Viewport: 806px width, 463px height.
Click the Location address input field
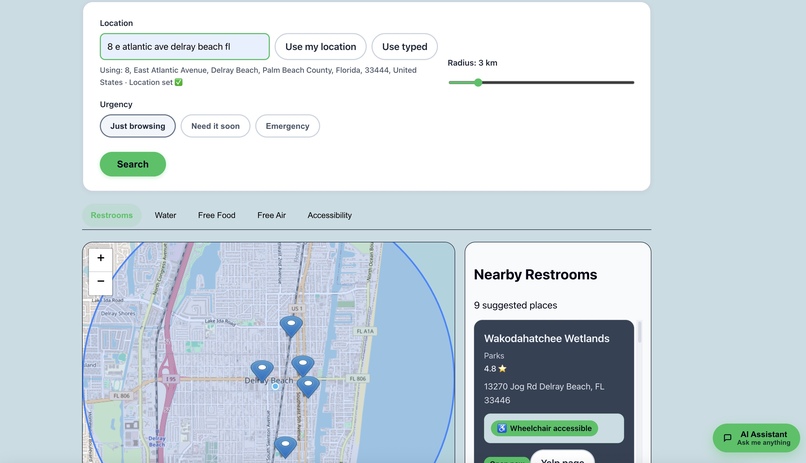pyautogui.click(x=185, y=47)
